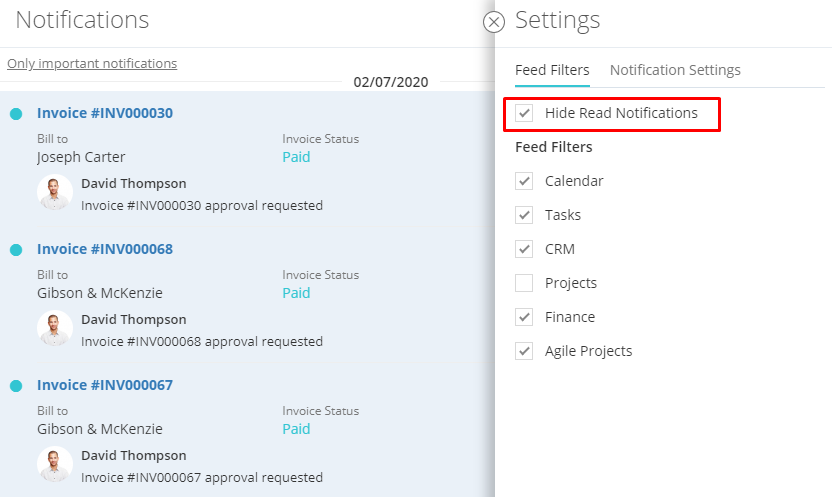Click David Thompson's avatar under Invoice #INV000030

(55, 192)
